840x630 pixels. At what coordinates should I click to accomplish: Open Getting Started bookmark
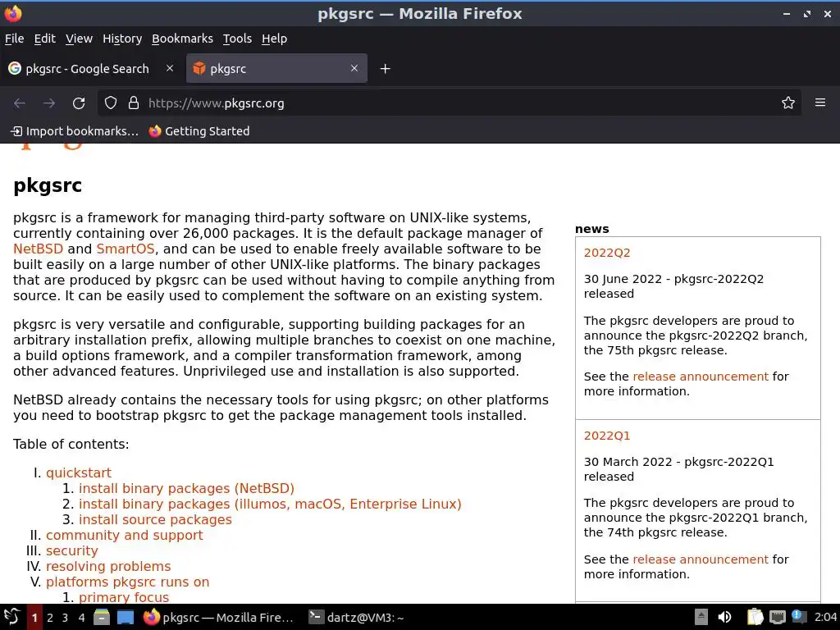pyautogui.click(x=199, y=131)
